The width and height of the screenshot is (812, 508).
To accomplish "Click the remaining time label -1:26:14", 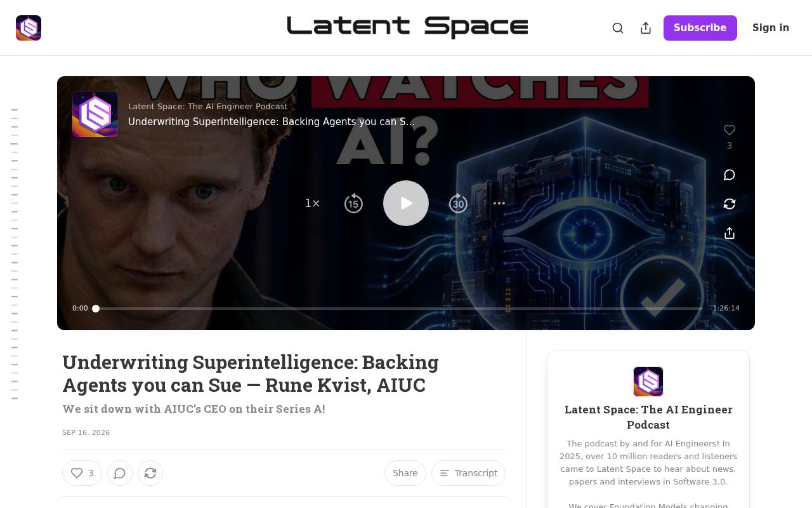I will point(725,309).
